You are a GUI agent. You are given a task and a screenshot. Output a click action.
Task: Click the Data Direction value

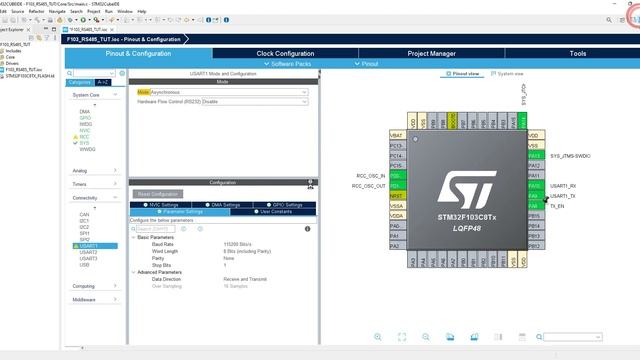coord(245,279)
